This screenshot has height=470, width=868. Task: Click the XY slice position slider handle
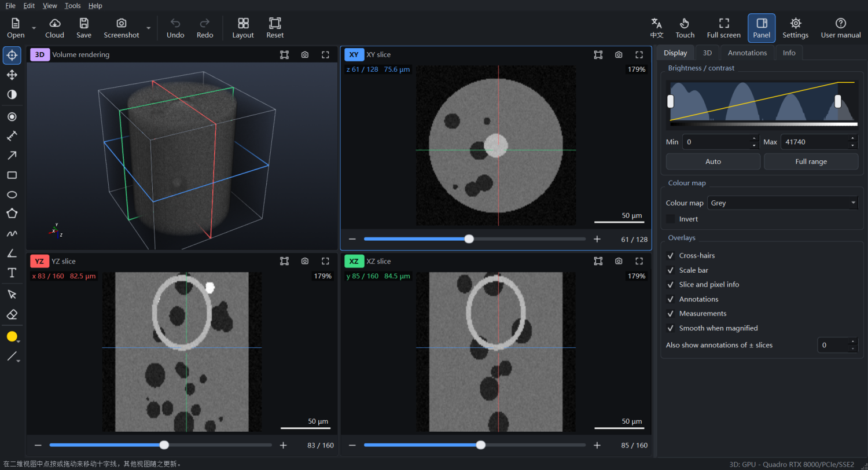click(x=469, y=239)
